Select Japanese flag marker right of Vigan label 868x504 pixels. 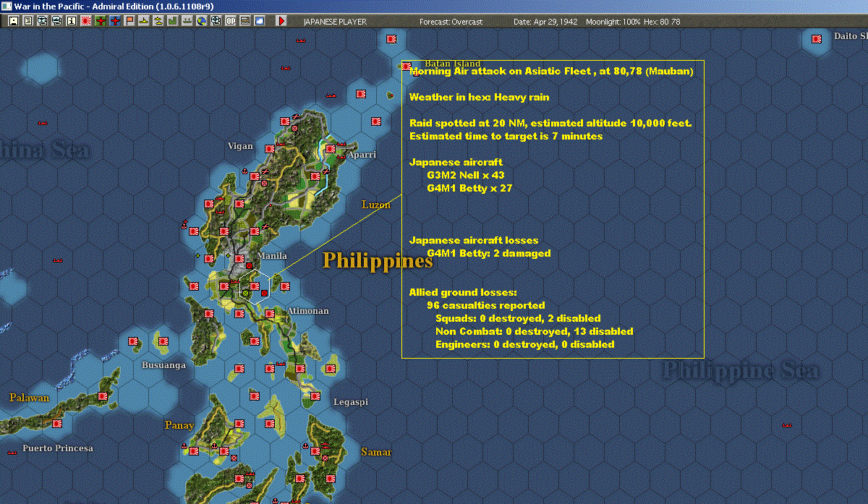pos(270,149)
